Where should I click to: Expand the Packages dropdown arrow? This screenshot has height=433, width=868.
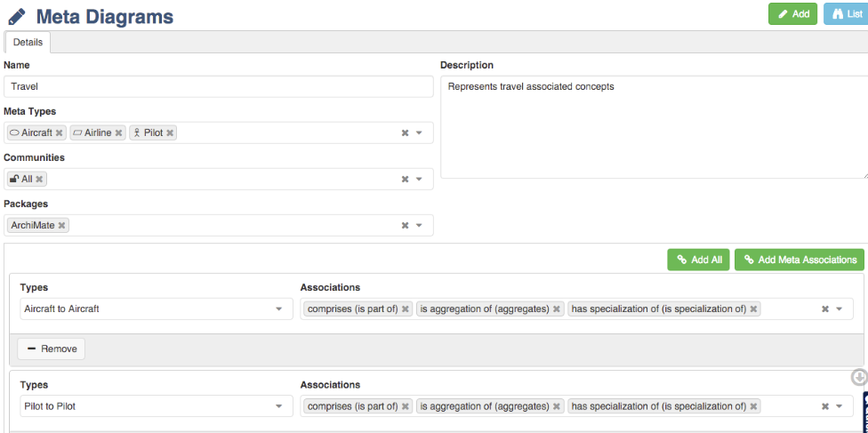click(419, 225)
